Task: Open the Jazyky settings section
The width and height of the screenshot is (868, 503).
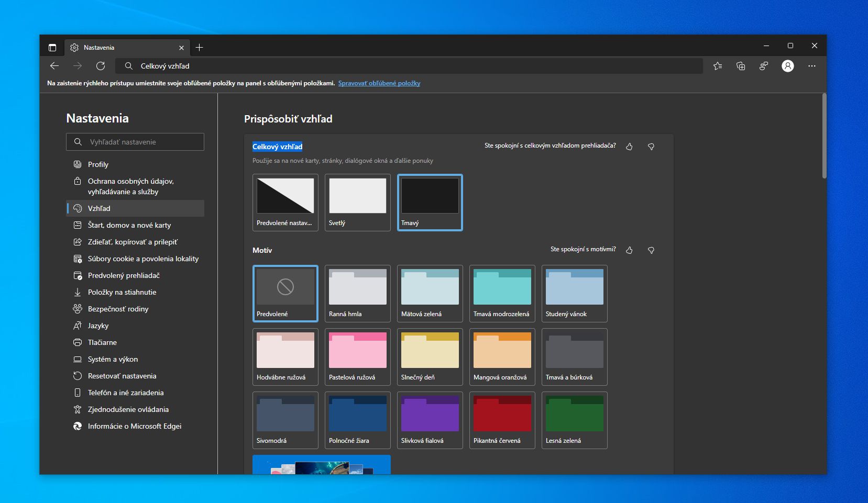Action: click(135, 326)
